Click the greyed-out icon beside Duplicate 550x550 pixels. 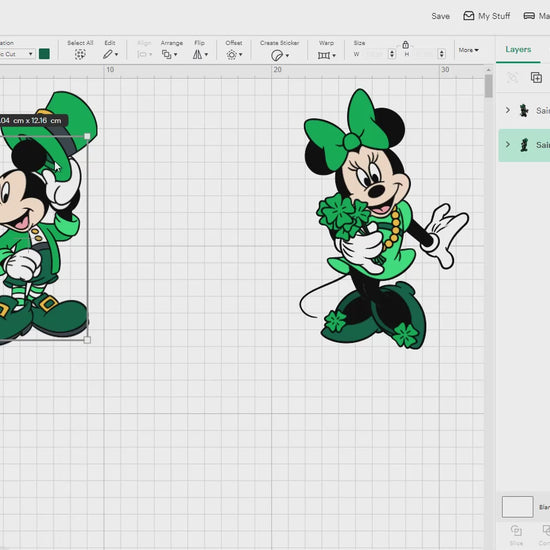pyautogui.click(x=512, y=78)
